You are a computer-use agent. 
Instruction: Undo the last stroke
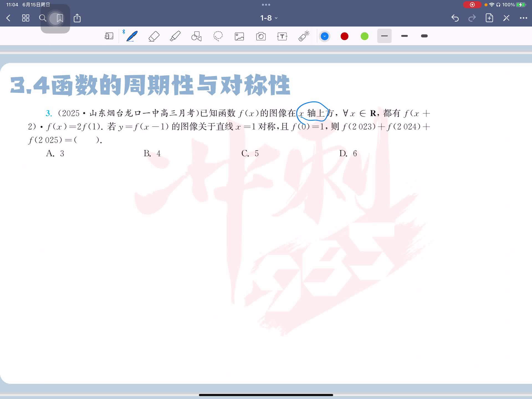tap(455, 18)
